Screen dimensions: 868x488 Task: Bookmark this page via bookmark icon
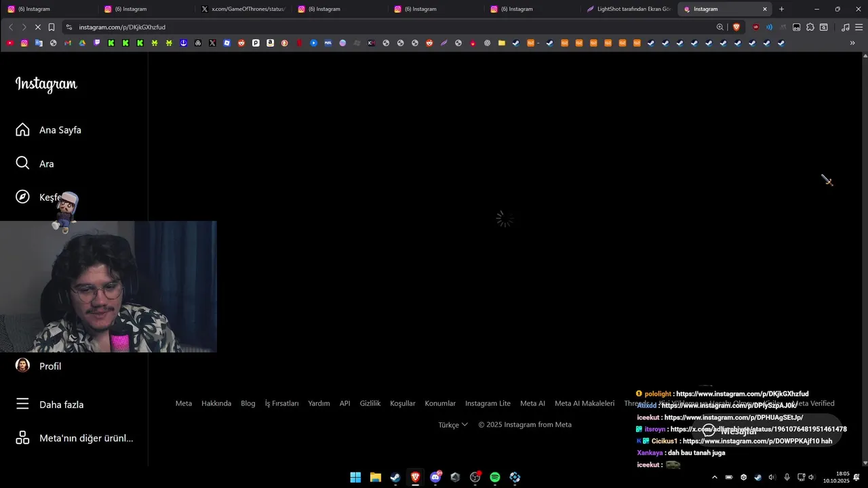[51, 27]
